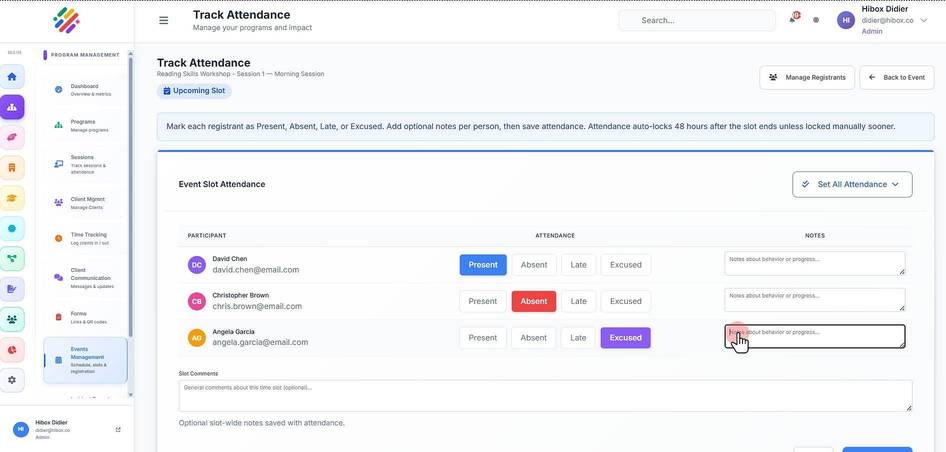Image resolution: width=946 pixels, height=452 pixels.
Task: Select Events Management in the sidebar menu
Action: [x=85, y=360]
